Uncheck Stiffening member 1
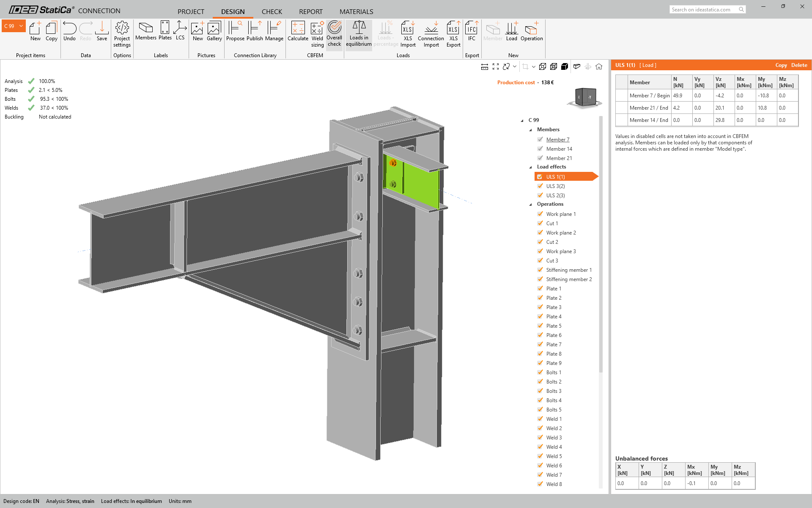This screenshot has width=812, height=508. point(540,270)
